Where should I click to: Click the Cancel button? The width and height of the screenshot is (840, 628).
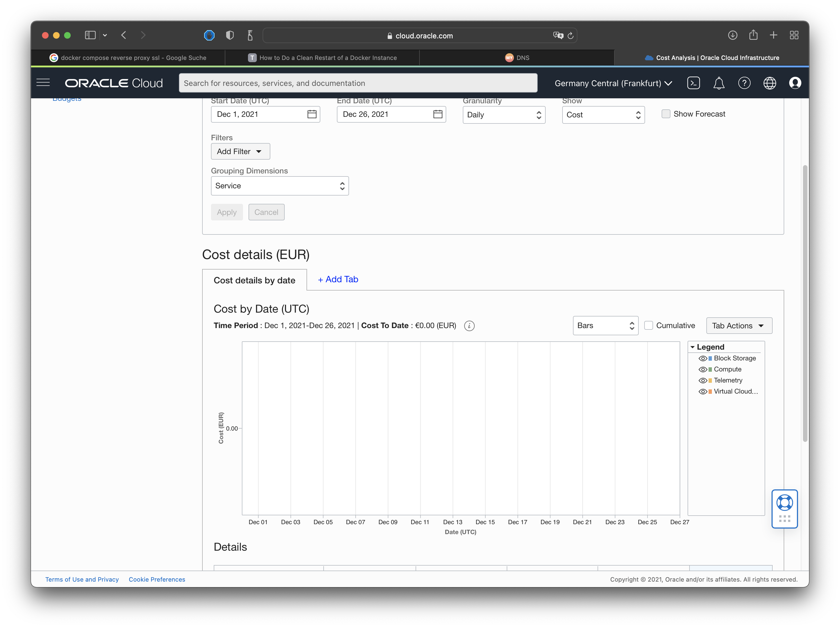click(x=266, y=212)
